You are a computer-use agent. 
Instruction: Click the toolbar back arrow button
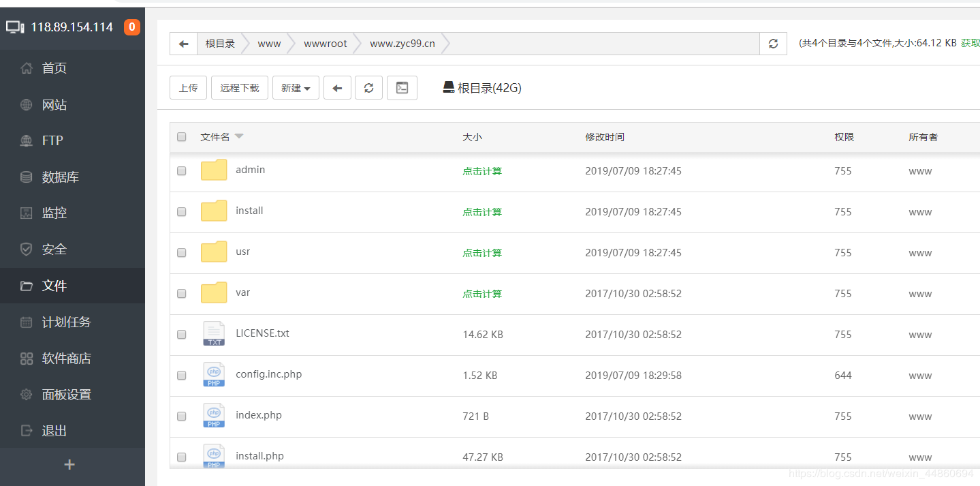click(x=337, y=88)
